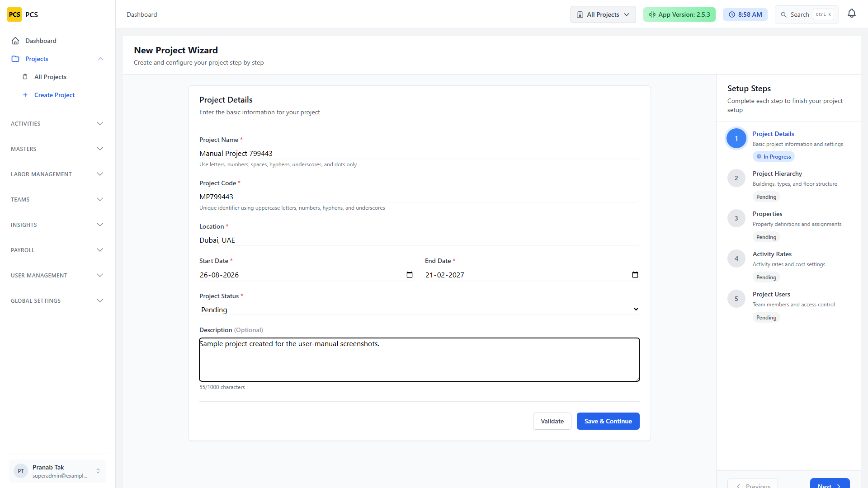Expand the MASTERS sidebar section

57,149
